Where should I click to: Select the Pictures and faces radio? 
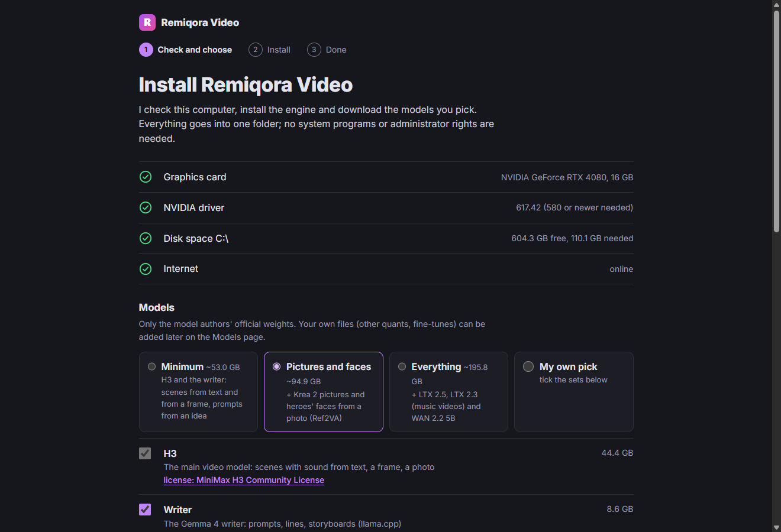tap(276, 366)
